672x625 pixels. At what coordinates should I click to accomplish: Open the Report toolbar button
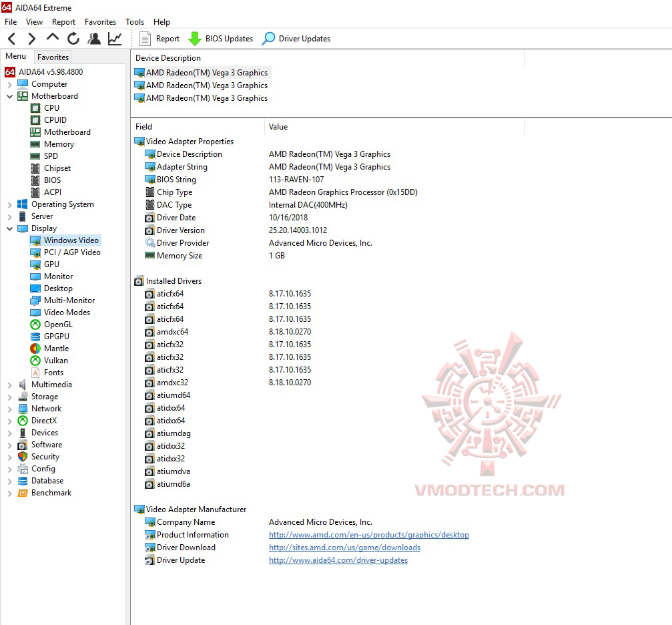pyautogui.click(x=159, y=39)
